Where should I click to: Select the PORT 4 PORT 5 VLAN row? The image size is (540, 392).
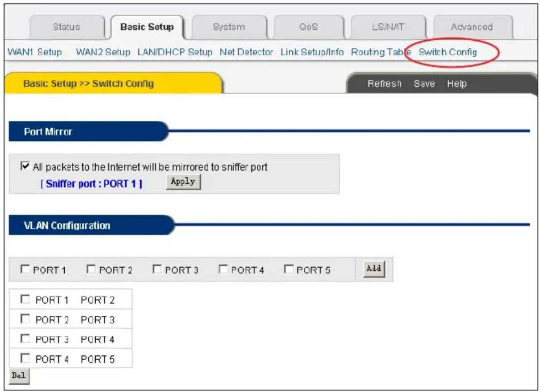click(25, 358)
